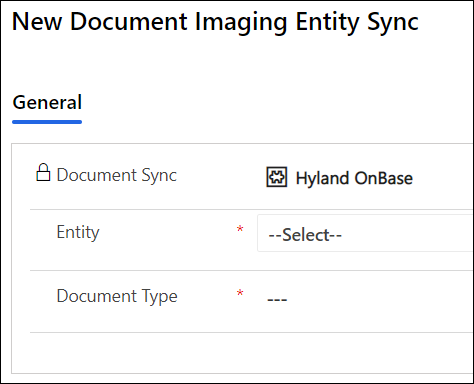Click the word OnBase in the lookup value
This screenshot has height=384, width=474.
coord(384,178)
